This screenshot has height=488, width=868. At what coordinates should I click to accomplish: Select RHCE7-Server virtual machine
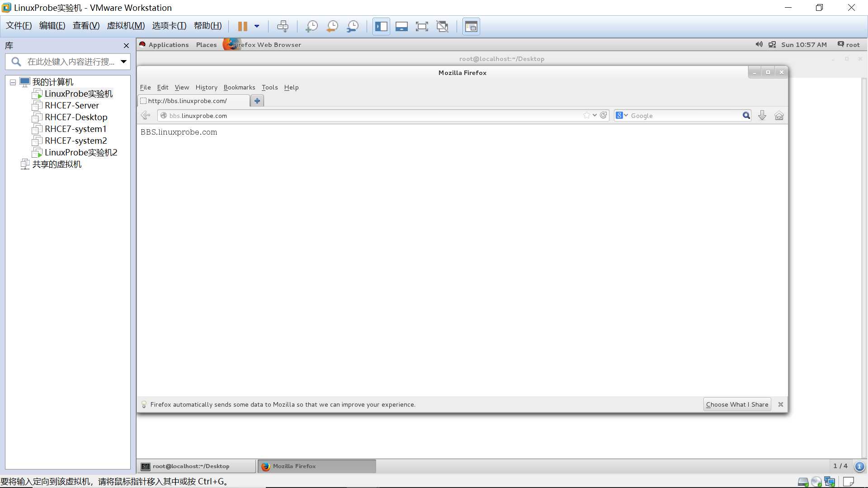coord(72,105)
